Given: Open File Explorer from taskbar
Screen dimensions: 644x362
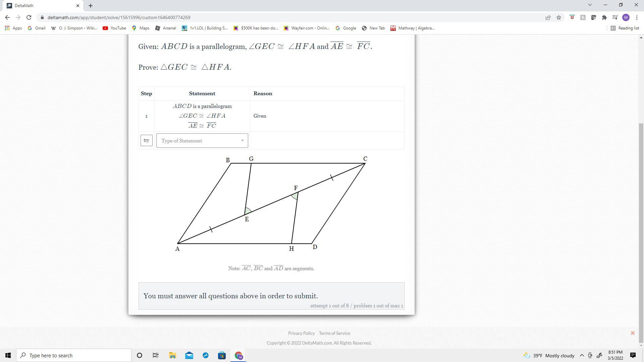Looking at the screenshot, I should point(172,355).
